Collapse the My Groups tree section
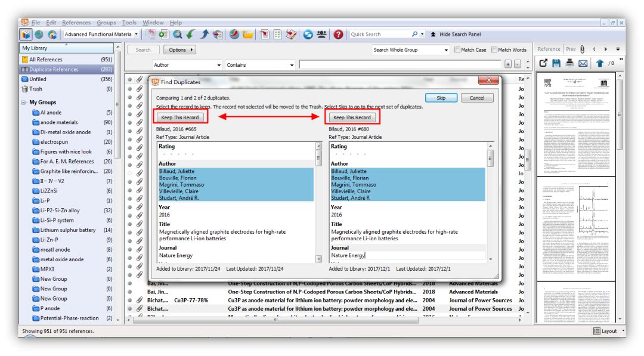The height and width of the screenshot is (356, 644). [x=23, y=102]
